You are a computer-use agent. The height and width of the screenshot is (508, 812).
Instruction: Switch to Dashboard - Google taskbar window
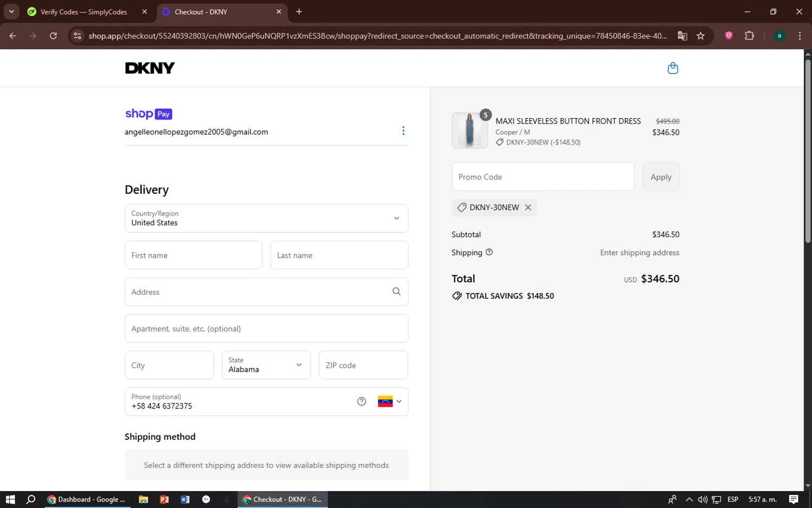coord(87,499)
